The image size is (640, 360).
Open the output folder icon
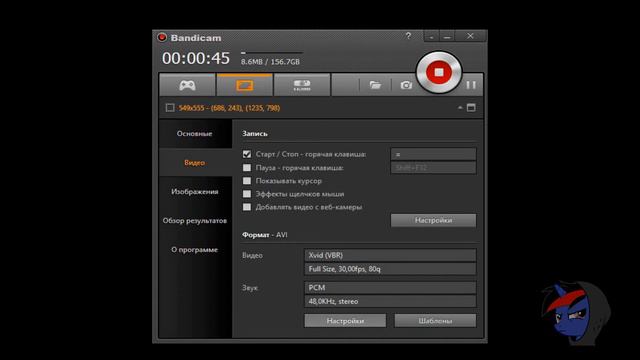(375, 85)
